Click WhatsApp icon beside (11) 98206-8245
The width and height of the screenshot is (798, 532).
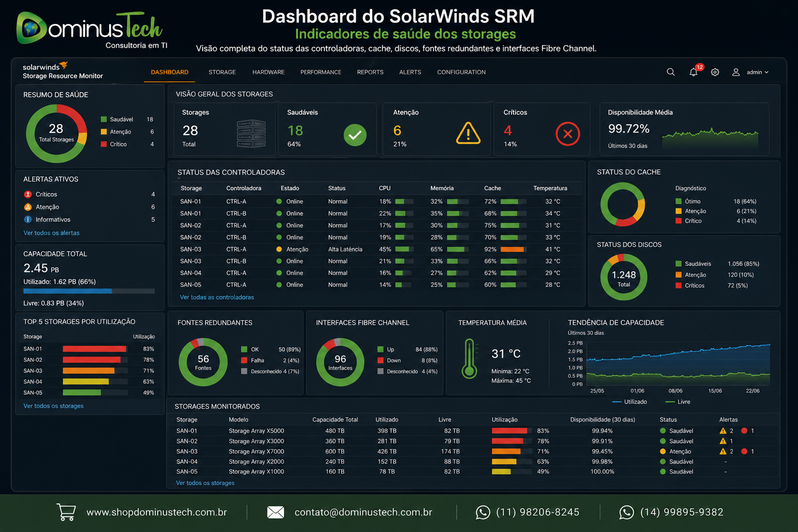click(x=483, y=512)
